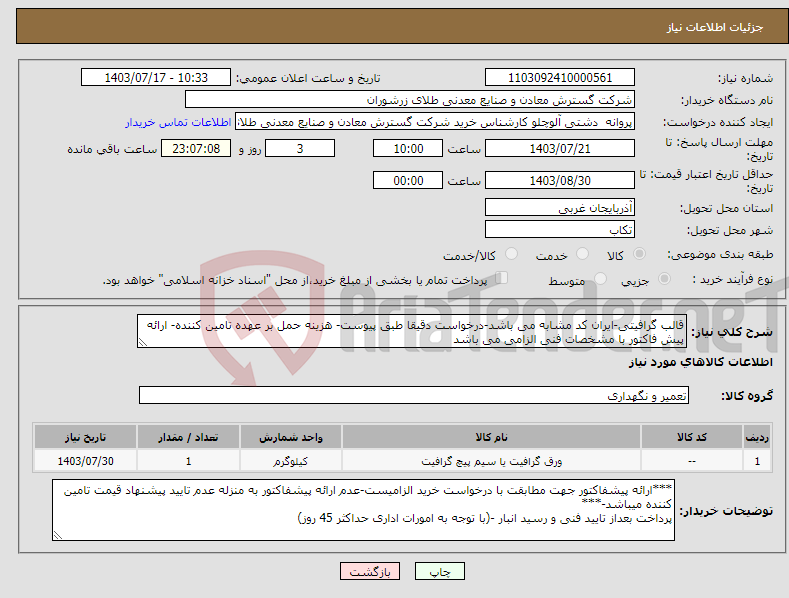Click the section heading اطلاعات کالاهای مورد نیاز
Viewport: 789px width, 598px height.
[x=700, y=362]
